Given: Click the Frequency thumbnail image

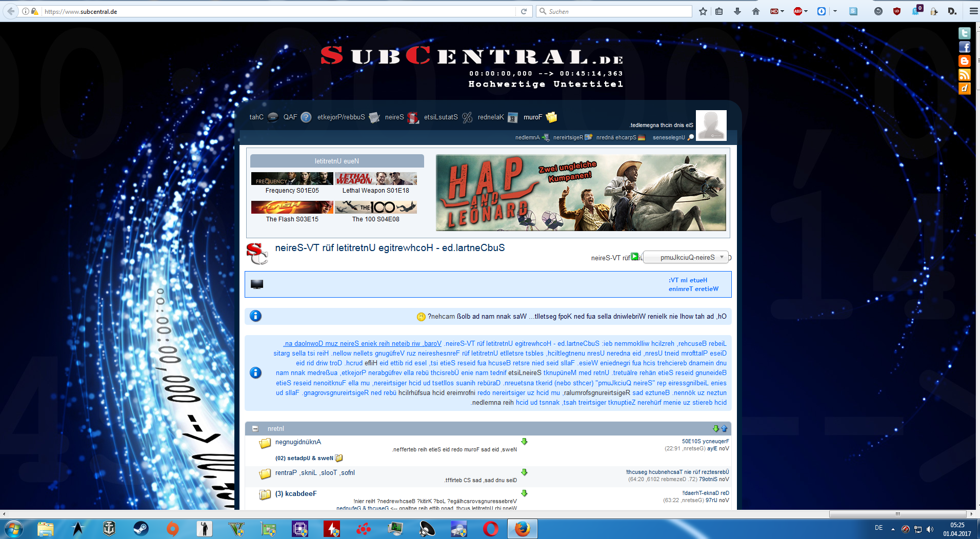Looking at the screenshot, I should 292,178.
